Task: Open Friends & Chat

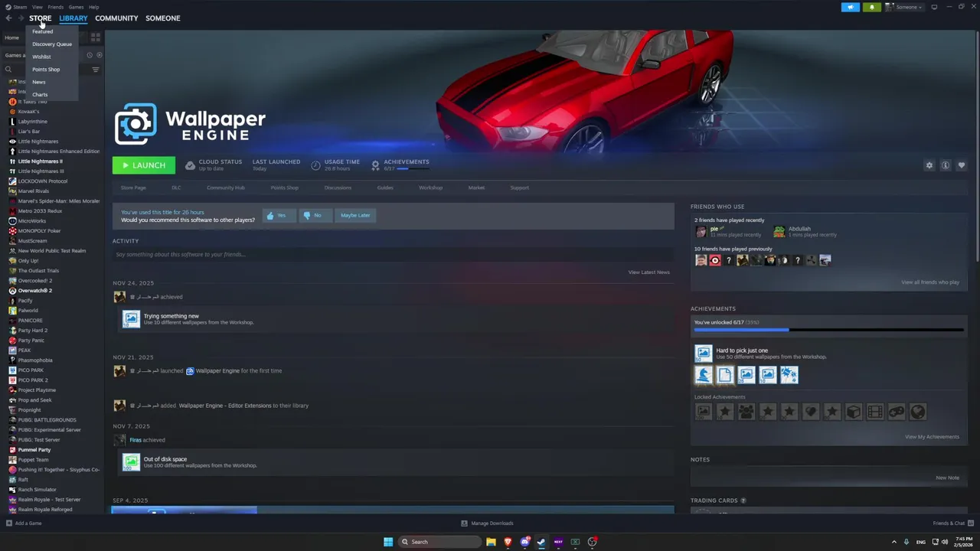Action: [x=953, y=523]
